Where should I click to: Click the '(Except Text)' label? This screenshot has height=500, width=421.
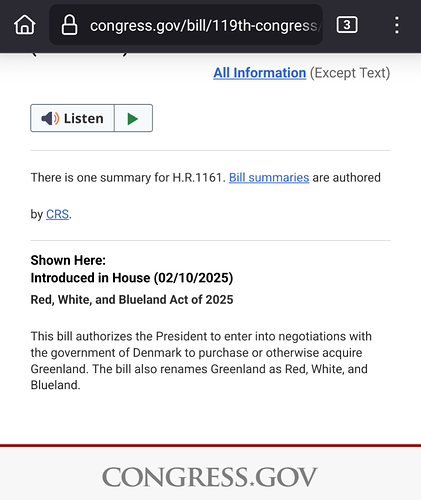pyautogui.click(x=350, y=73)
